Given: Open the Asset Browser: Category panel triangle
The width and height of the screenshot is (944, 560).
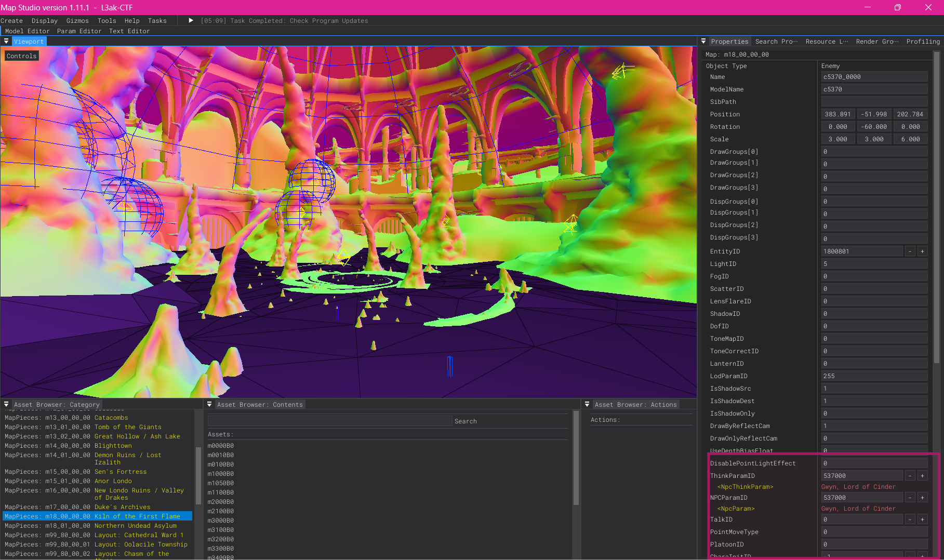Looking at the screenshot, I should 6,404.
